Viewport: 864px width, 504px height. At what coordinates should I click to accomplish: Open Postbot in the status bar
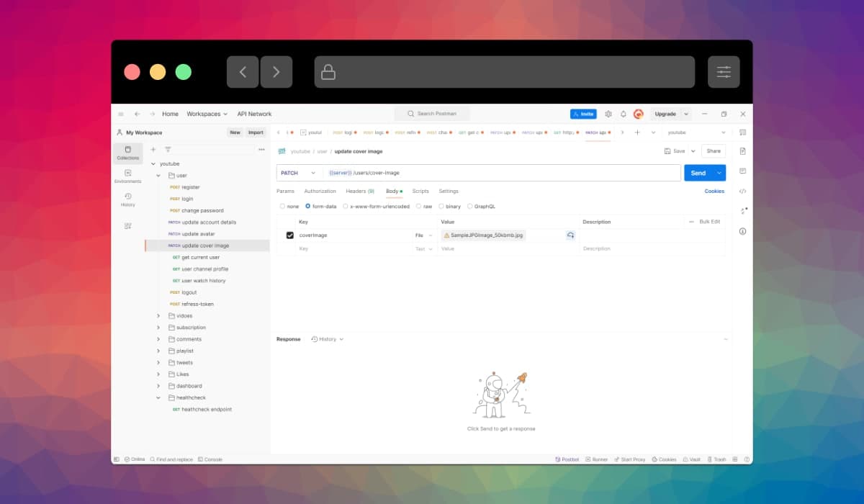567,459
